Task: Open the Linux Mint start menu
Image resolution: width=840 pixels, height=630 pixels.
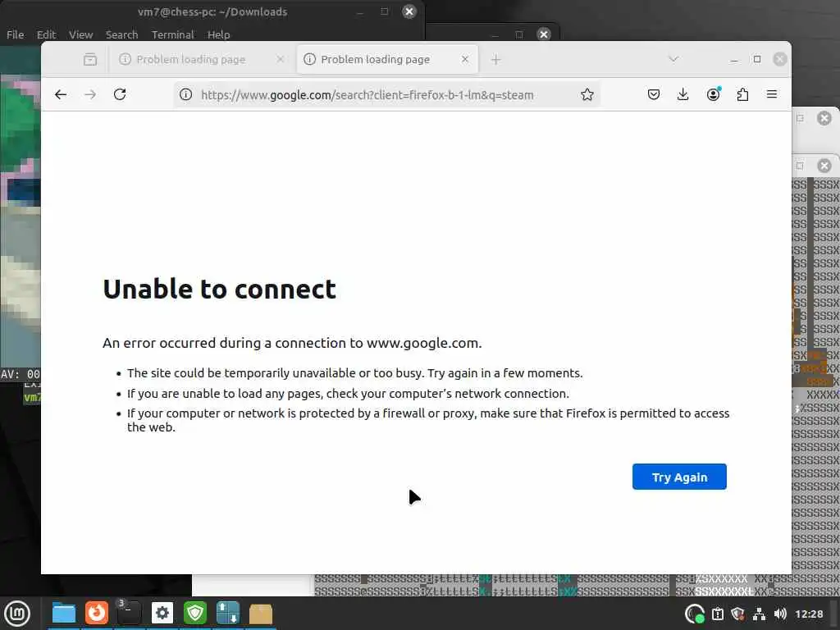Action: tap(17, 614)
